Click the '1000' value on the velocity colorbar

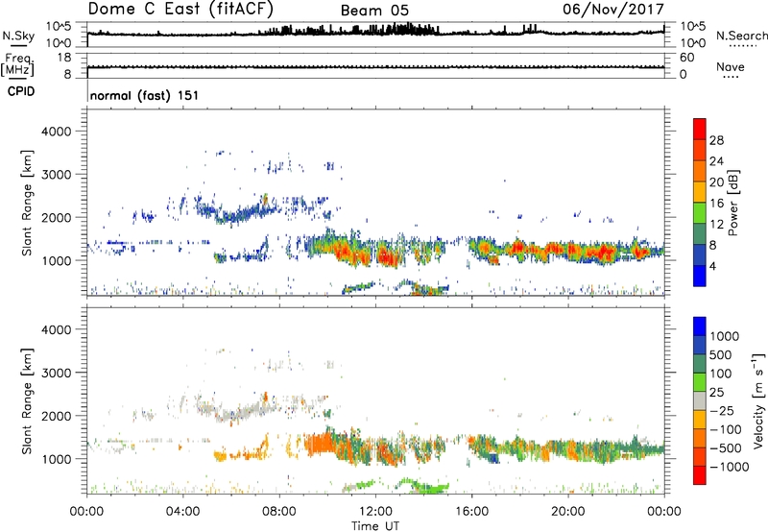point(725,336)
